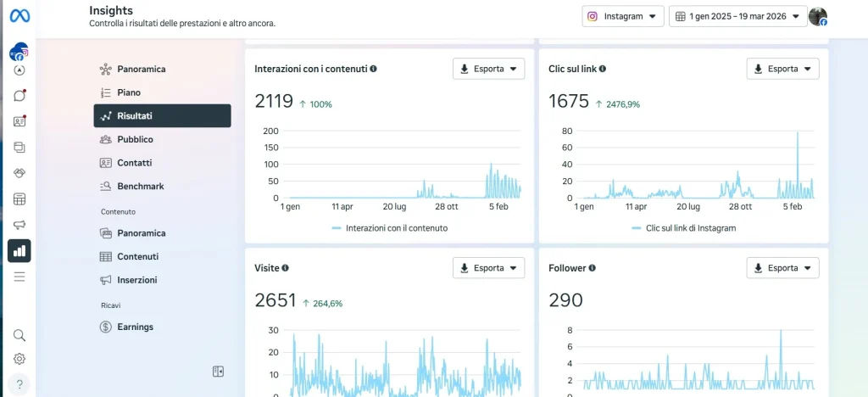Click the compass icon below account avatar
The width and height of the screenshot is (868, 397).
point(19,70)
